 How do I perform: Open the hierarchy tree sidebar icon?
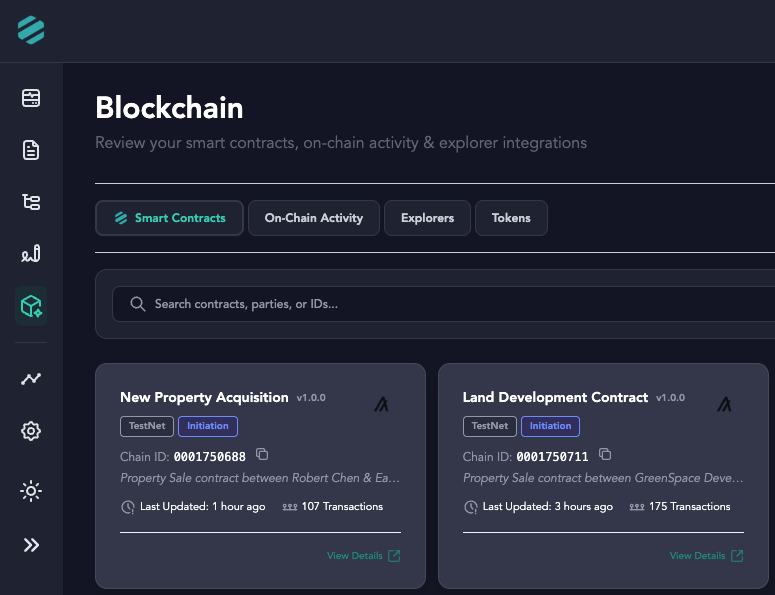[31, 202]
